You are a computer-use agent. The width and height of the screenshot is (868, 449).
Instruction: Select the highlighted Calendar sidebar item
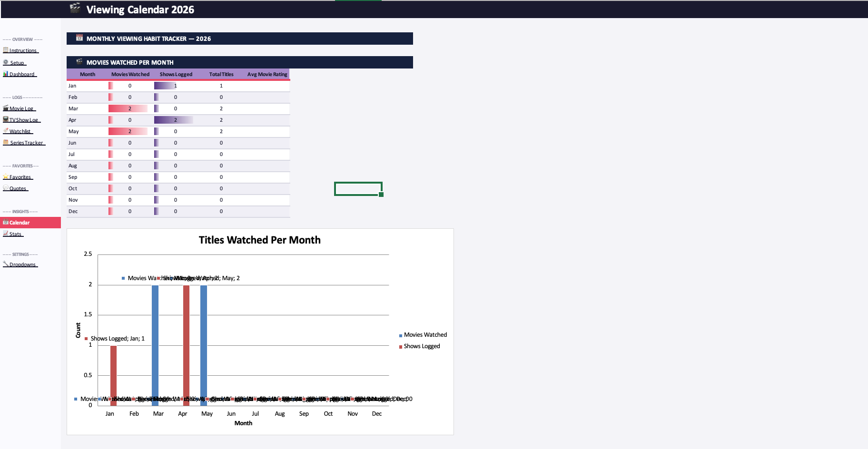click(x=30, y=223)
